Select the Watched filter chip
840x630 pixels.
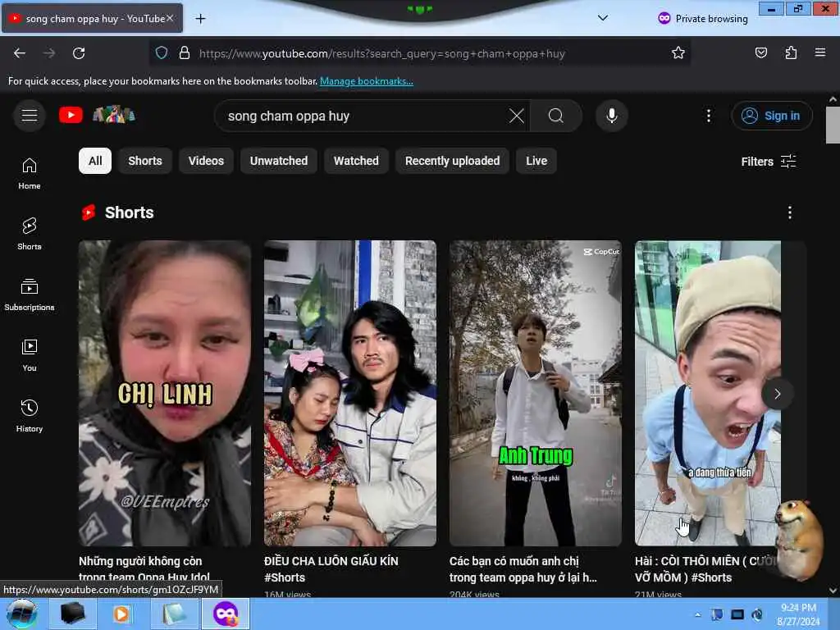[356, 161]
